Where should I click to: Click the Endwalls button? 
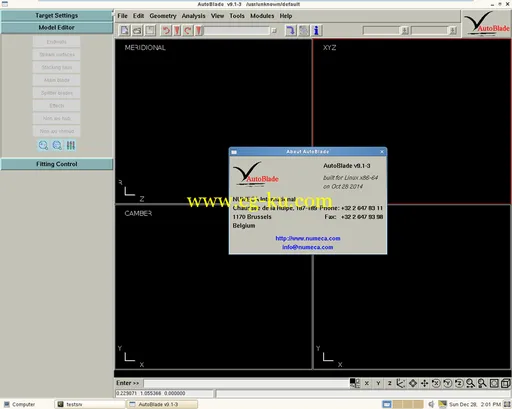pyautogui.click(x=57, y=42)
